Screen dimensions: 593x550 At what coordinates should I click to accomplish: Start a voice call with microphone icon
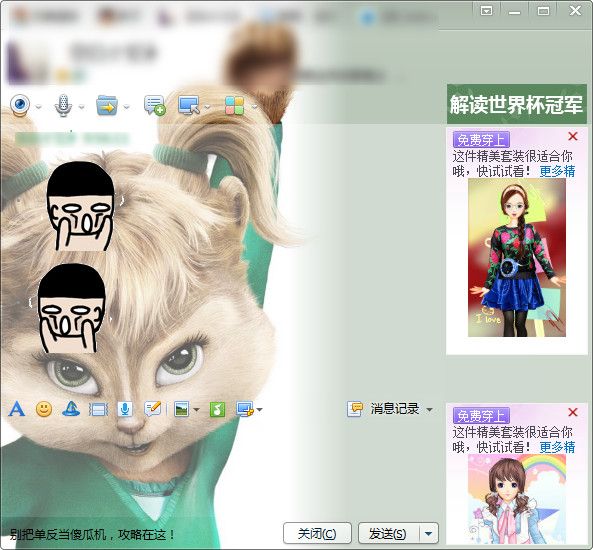pos(63,106)
